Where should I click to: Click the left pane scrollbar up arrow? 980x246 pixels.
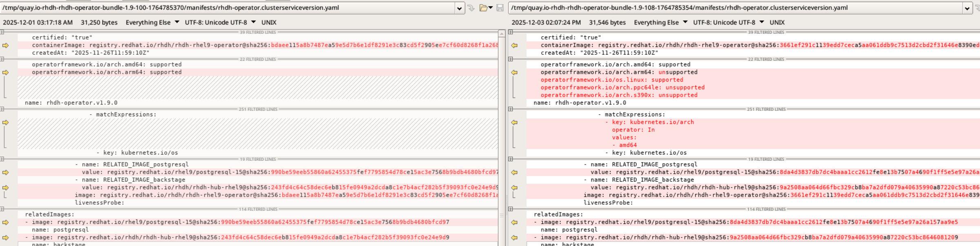tap(502, 34)
